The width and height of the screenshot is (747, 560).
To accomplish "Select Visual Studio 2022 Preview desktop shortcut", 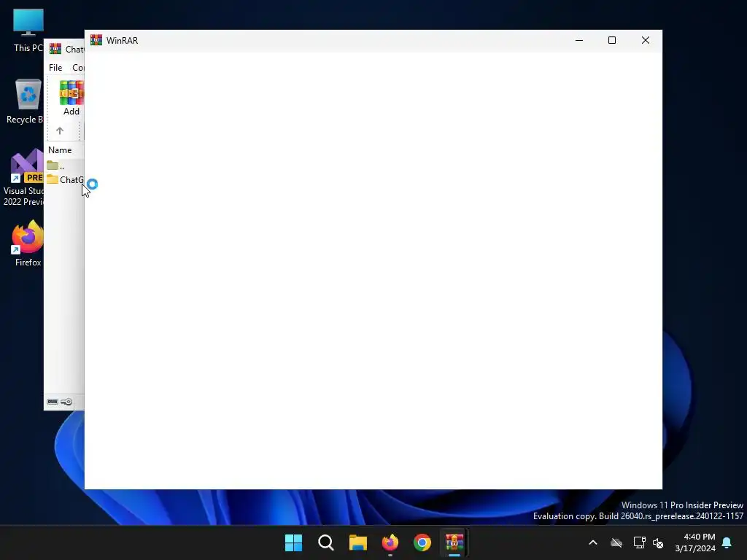I will coord(24,177).
